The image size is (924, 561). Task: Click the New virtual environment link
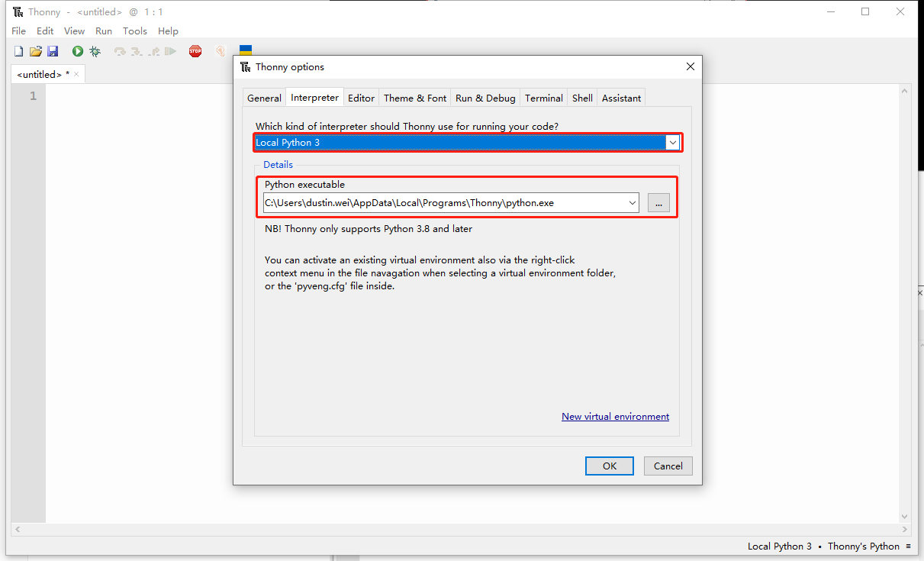615,417
